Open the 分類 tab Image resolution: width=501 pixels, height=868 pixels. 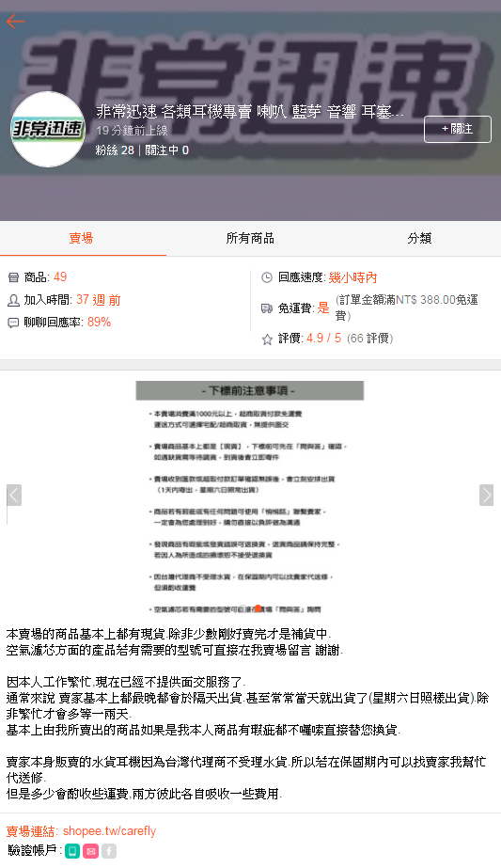419,238
